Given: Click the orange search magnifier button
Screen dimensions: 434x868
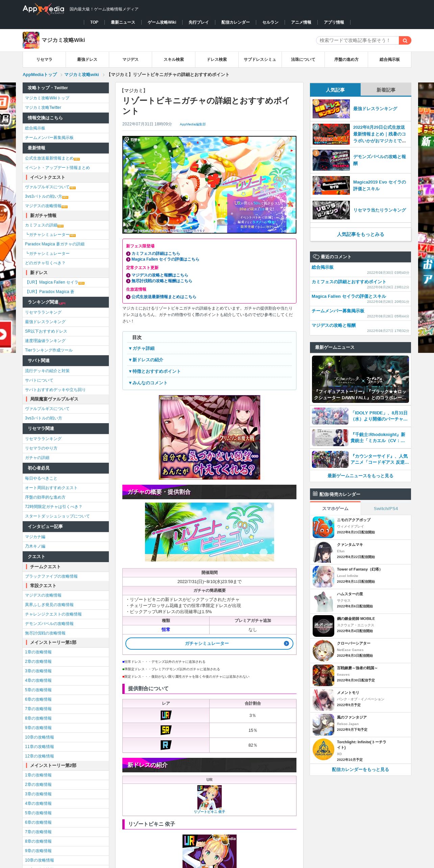Looking at the screenshot, I should pyautogui.click(x=405, y=41).
